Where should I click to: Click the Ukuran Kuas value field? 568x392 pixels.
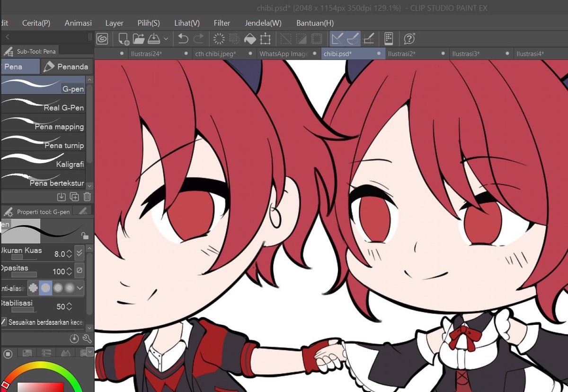pyautogui.click(x=61, y=253)
